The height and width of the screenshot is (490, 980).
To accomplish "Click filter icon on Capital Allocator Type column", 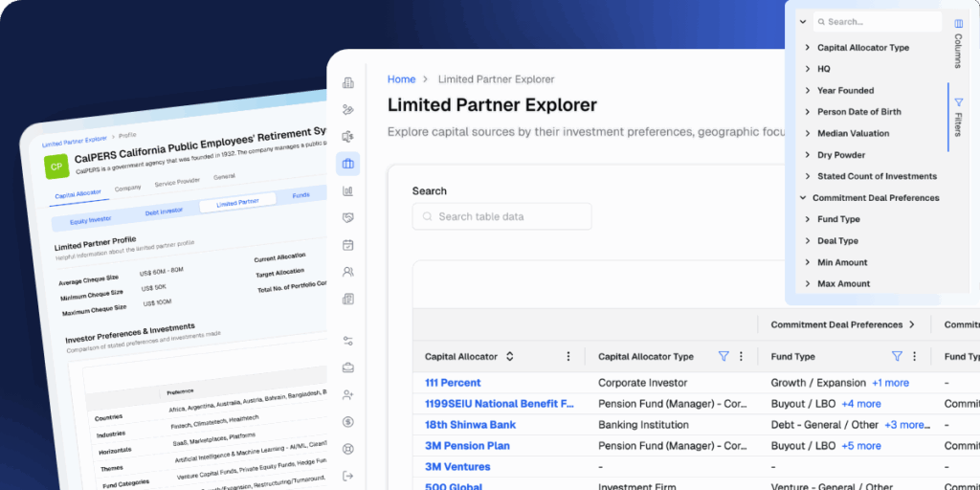I will [724, 356].
